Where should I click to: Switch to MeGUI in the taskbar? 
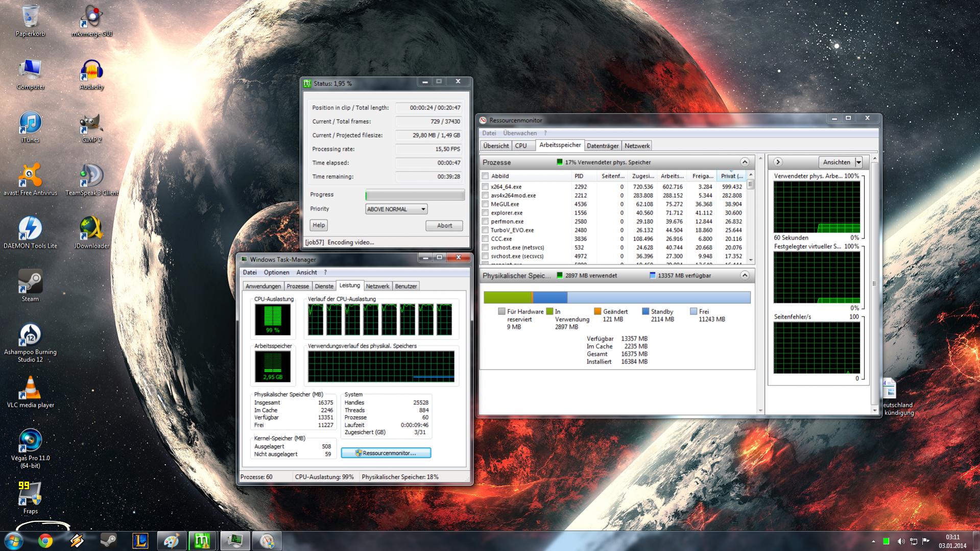[x=203, y=541]
